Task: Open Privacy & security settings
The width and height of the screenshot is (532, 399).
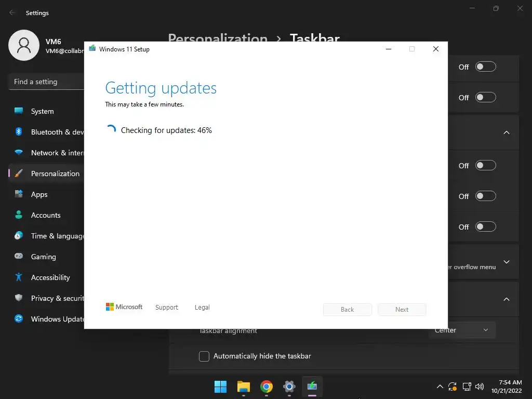Action: coord(46,298)
